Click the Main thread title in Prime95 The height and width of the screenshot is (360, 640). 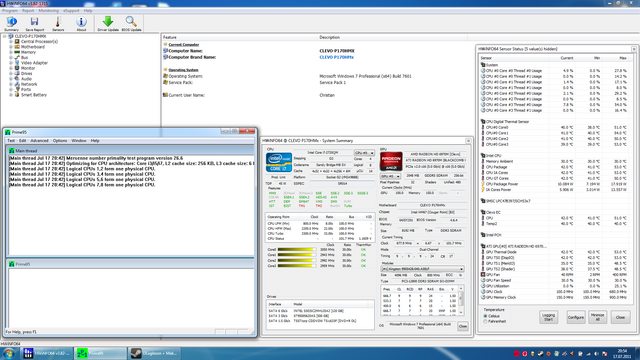pos(26,151)
